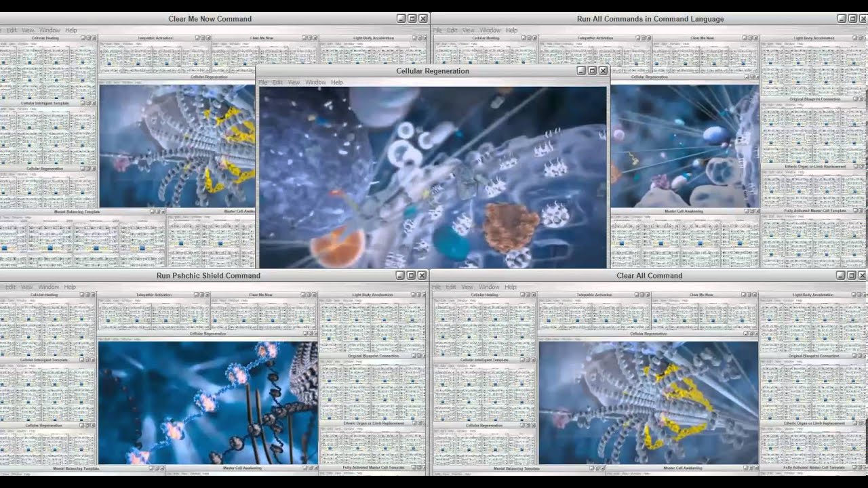
Task: Open Window menu in Cellular Regeneration window
Action: [x=315, y=82]
